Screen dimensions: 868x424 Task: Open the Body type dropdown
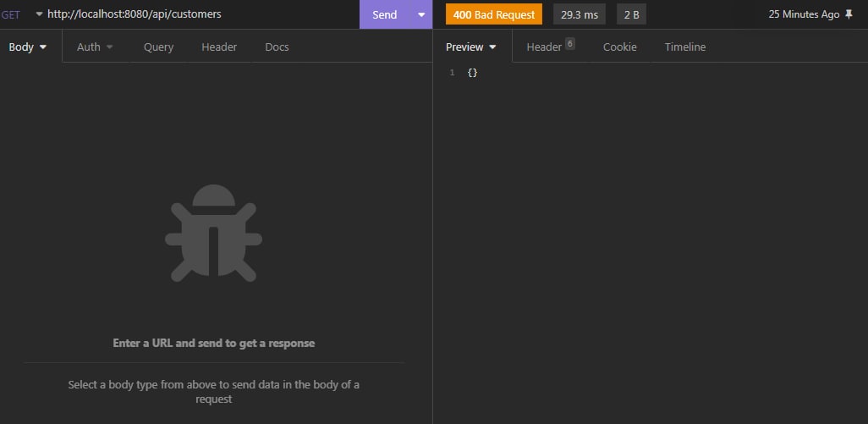(x=28, y=47)
